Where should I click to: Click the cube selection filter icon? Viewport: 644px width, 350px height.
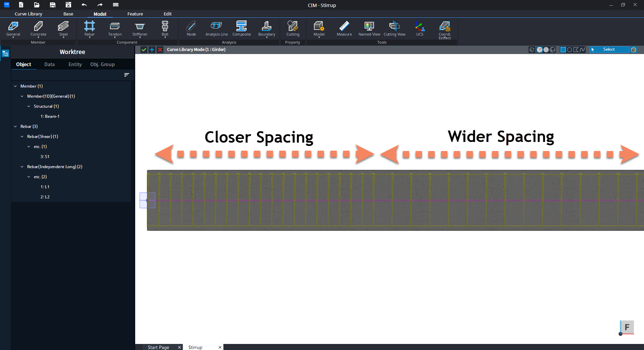point(634,50)
